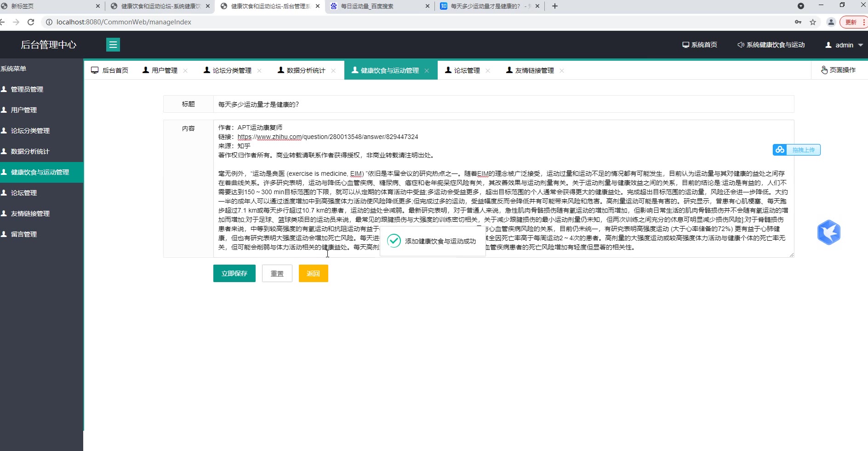The height and width of the screenshot is (451, 868).
Task: Open the 页面操作 dropdown
Action: pos(839,70)
